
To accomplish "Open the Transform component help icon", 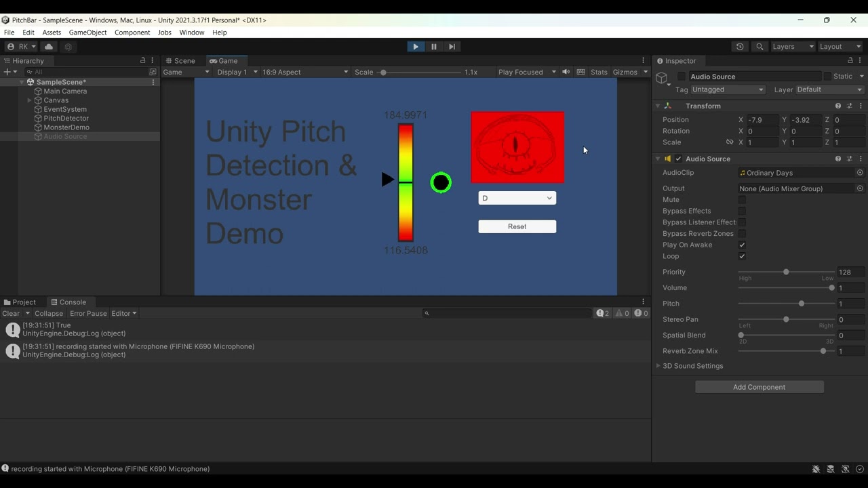I will coord(838,106).
